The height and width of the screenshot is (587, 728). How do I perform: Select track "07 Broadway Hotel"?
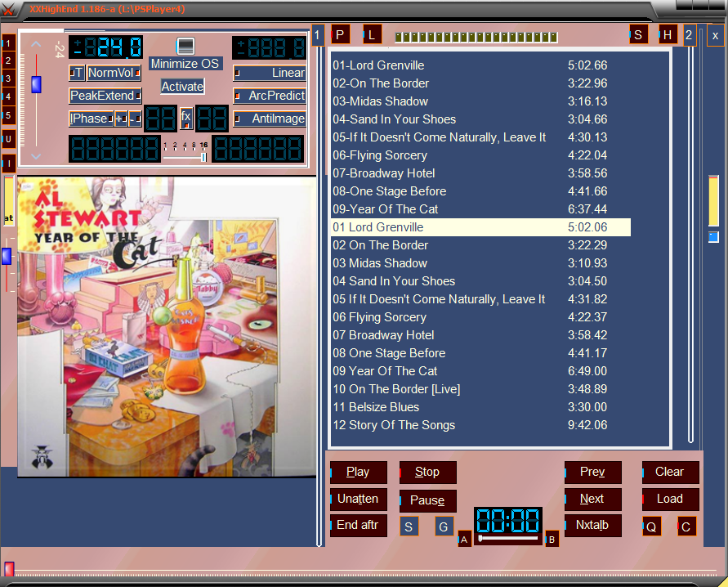click(480, 335)
